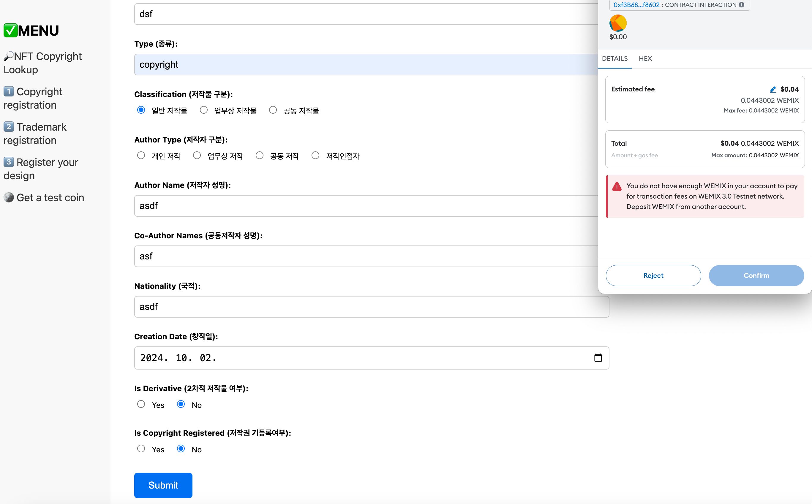Click the info icon next to CONTRACT INTERACTION
Image resolution: width=812 pixels, height=504 pixels.
741,5
